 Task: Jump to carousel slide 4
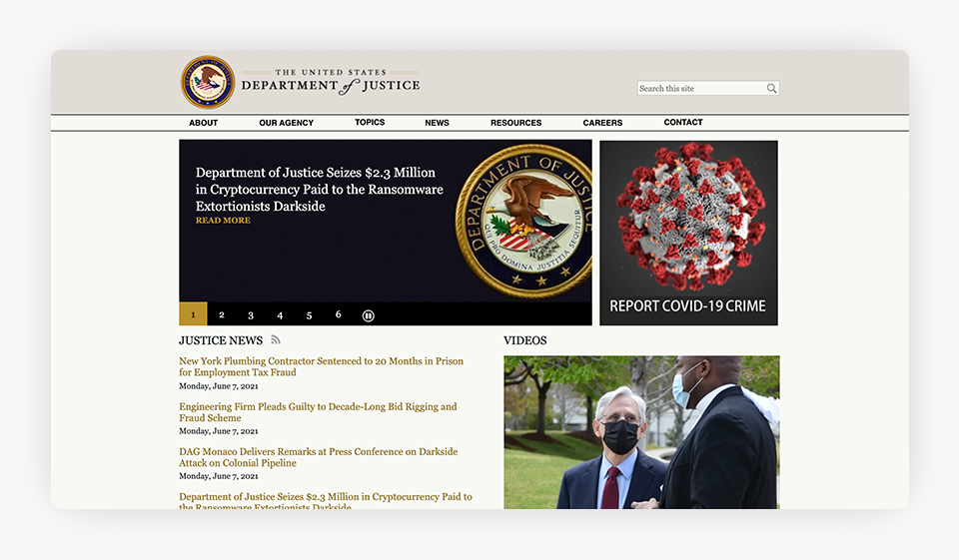click(x=280, y=315)
